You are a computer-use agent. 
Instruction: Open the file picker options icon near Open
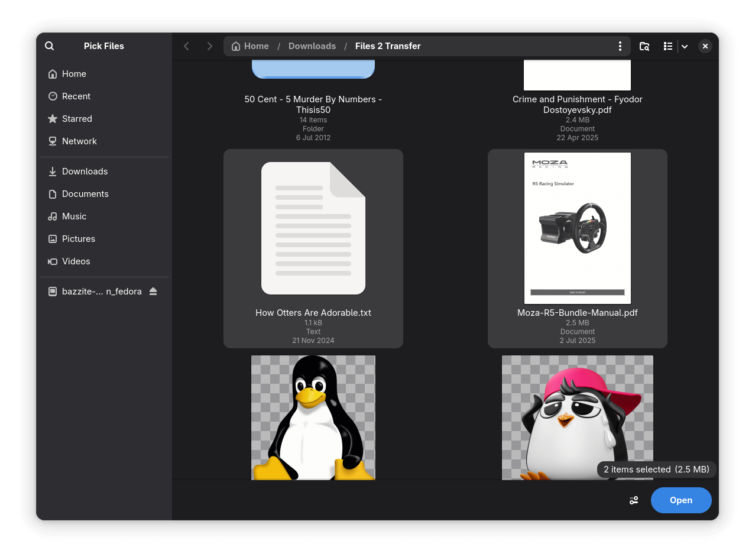(x=633, y=500)
